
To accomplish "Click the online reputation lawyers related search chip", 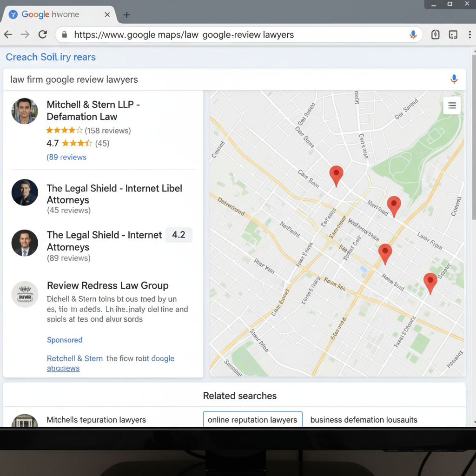I will 252,420.
